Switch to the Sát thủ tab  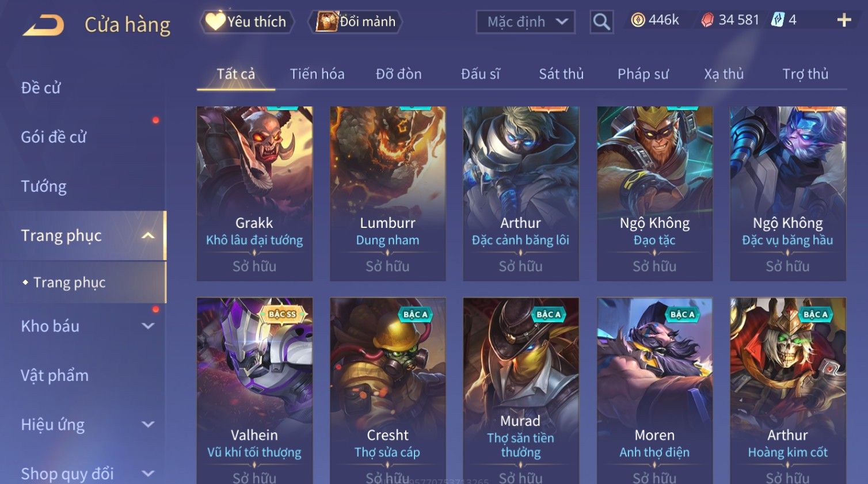click(x=561, y=74)
